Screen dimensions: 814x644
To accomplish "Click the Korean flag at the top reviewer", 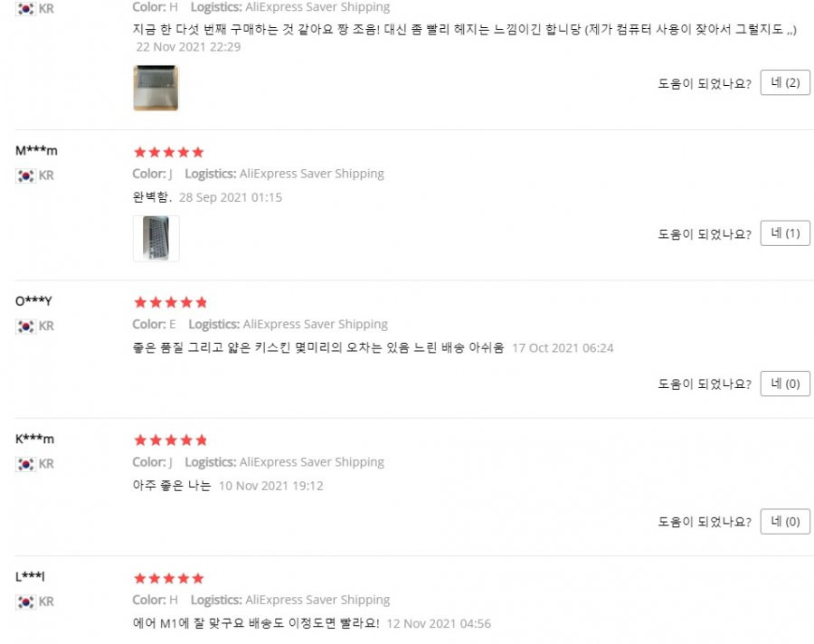I will pos(26,9).
